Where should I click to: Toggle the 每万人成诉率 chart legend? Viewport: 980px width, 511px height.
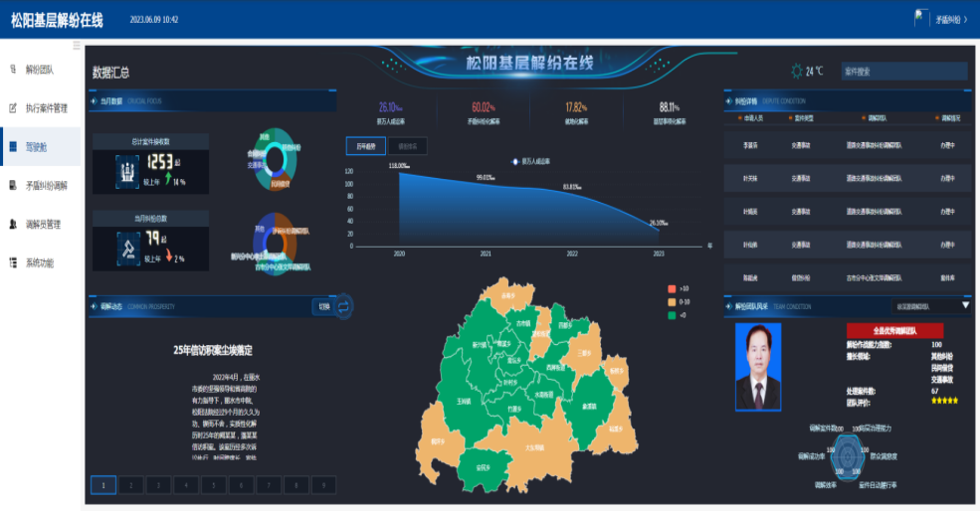(x=531, y=160)
